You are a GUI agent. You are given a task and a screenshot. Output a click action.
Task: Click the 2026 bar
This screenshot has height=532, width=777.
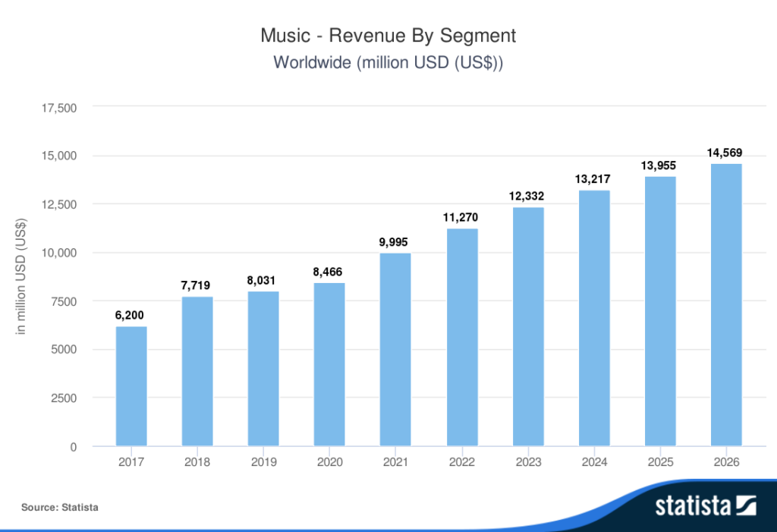pos(726,305)
